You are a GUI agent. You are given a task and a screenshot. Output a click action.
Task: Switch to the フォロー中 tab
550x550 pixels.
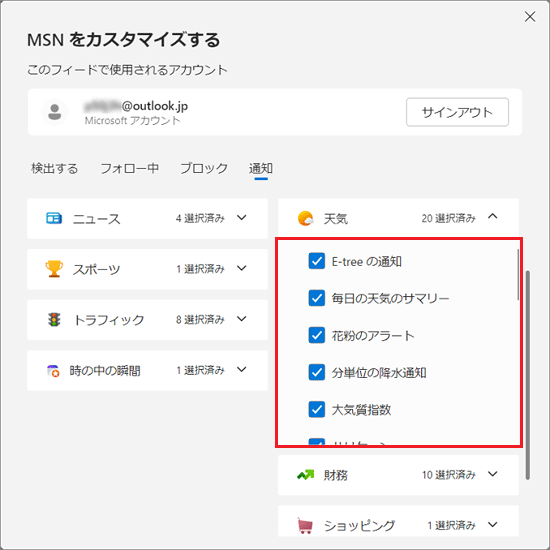point(129,168)
